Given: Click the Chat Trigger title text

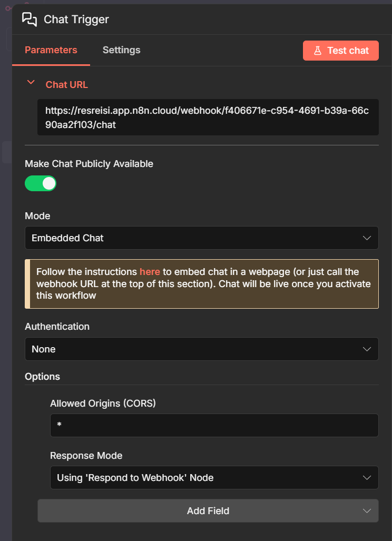Looking at the screenshot, I should pyautogui.click(x=76, y=19).
